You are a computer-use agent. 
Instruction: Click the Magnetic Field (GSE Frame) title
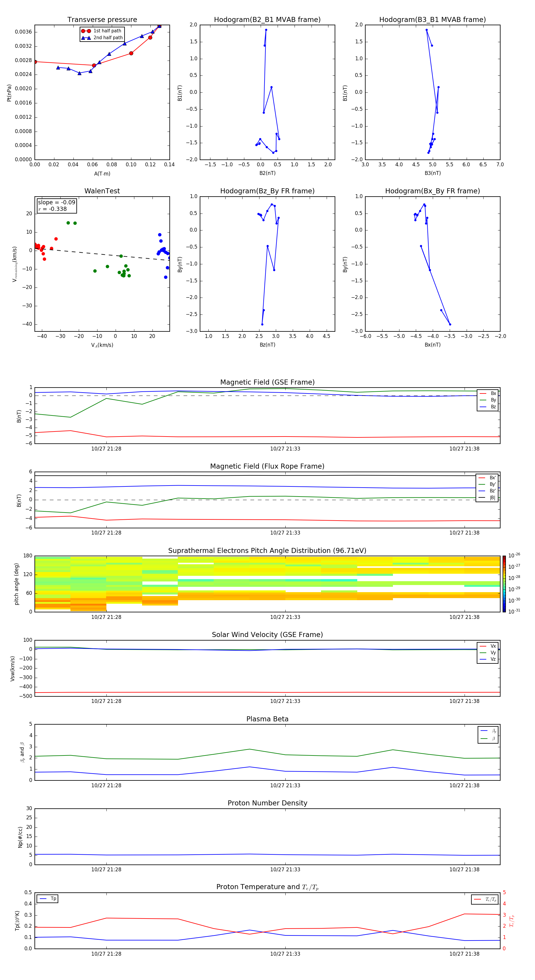pos(267,382)
